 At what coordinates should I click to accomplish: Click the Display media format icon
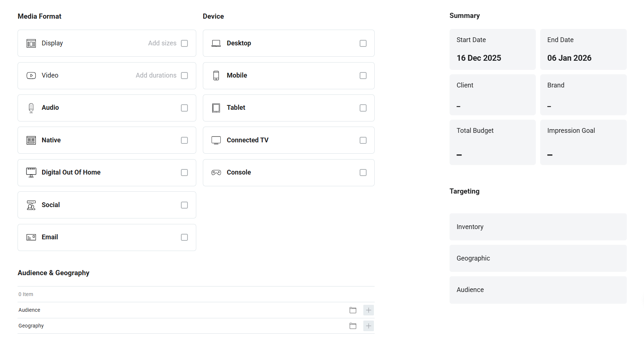pyautogui.click(x=31, y=44)
